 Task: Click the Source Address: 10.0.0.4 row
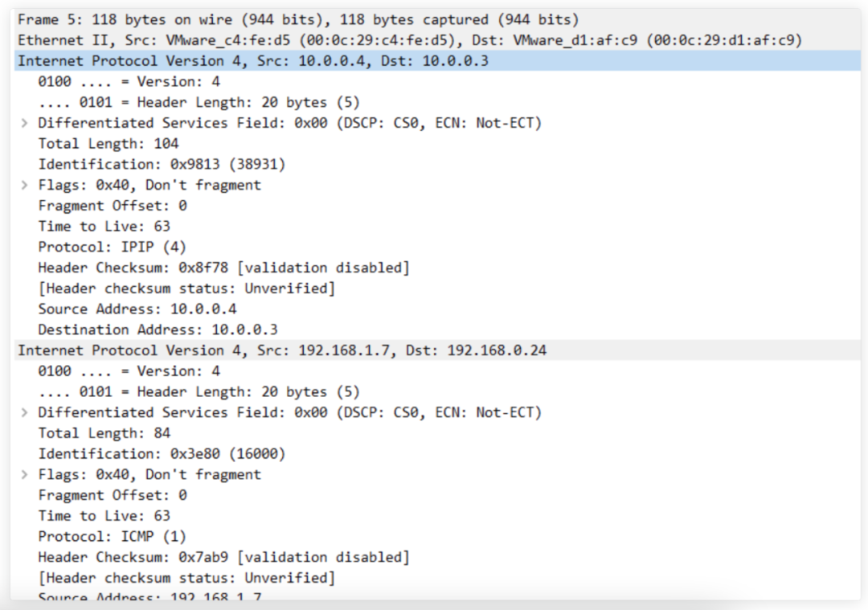coord(137,309)
